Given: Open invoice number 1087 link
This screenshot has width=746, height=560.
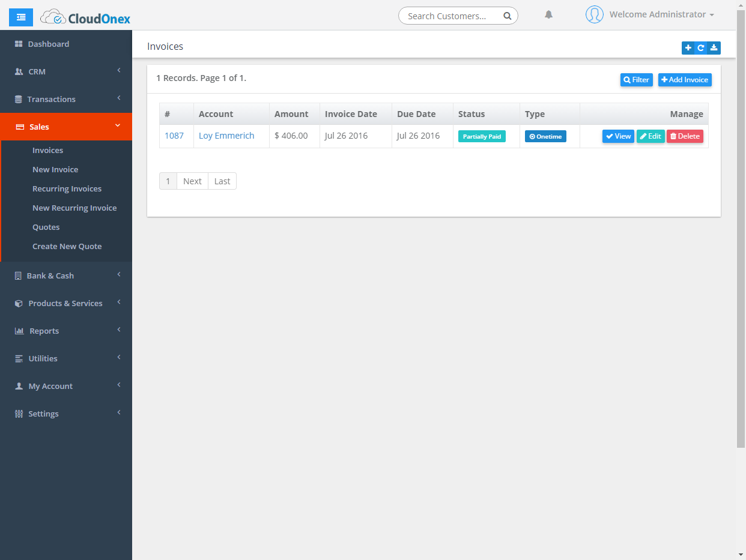Looking at the screenshot, I should (x=174, y=136).
